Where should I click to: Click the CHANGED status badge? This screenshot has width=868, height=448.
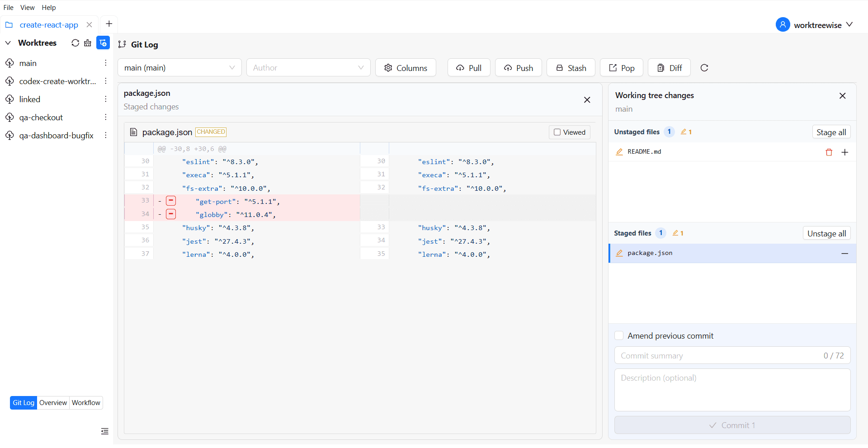(x=211, y=132)
